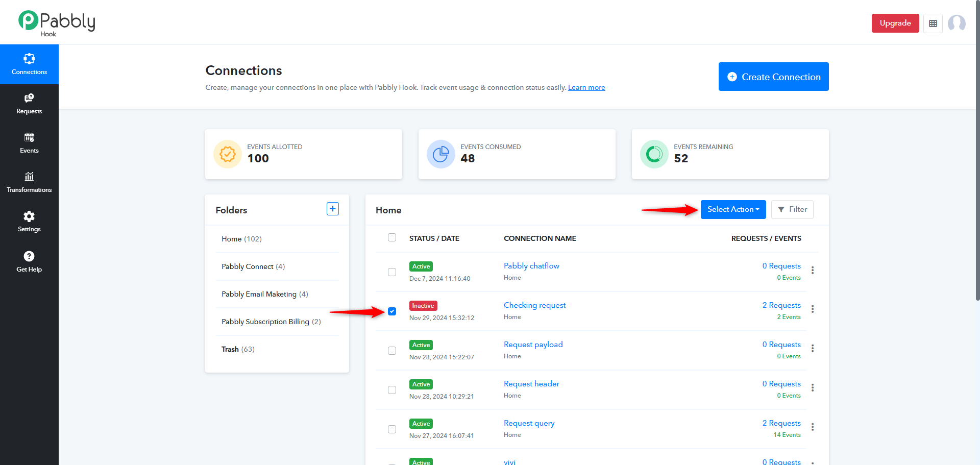Image resolution: width=980 pixels, height=465 pixels.
Task: View 2 Requests for Request query
Action: pos(781,423)
